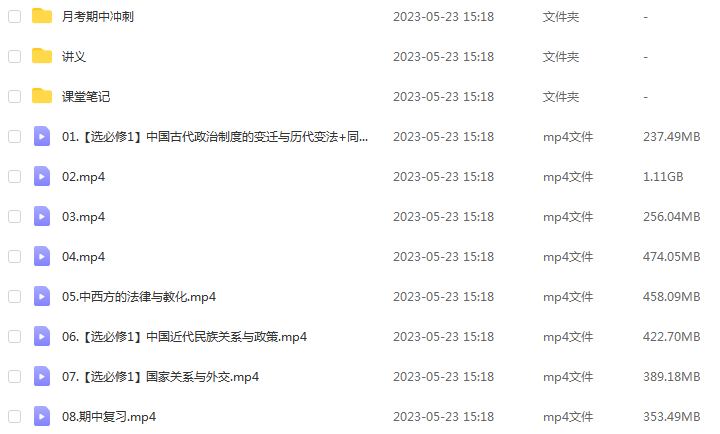Image resolution: width=720 pixels, height=434 pixels.
Task: Open the 课堂笔记 folder icon
Action: 42,96
